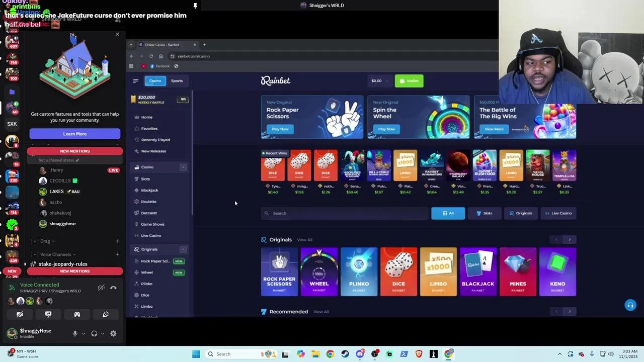This screenshot has width=644, height=362.
Task: Open the Plinko game thumbnail
Action: pyautogui.click(x=359, y=271)
